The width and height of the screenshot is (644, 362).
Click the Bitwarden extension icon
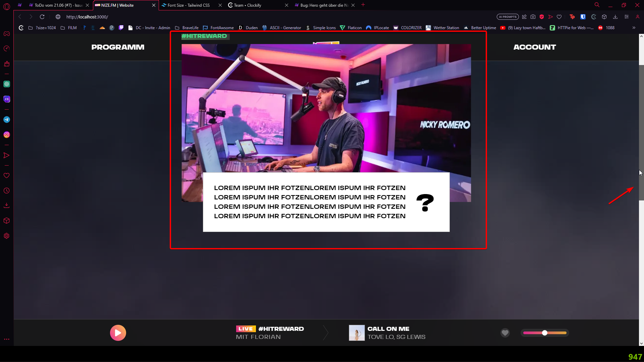[583, 17]
